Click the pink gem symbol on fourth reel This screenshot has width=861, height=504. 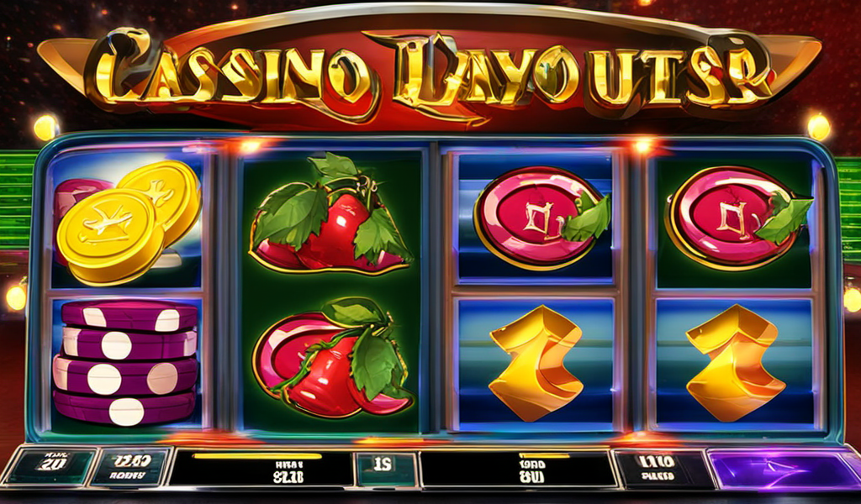point(738,218)
